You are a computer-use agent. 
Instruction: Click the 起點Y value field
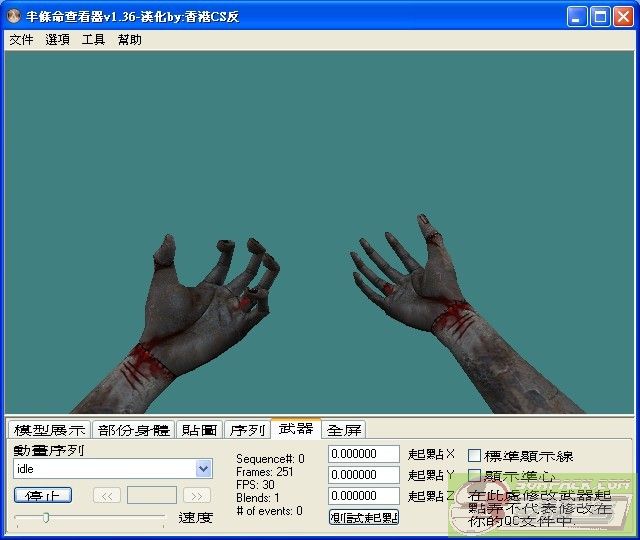tap(364, 475)
